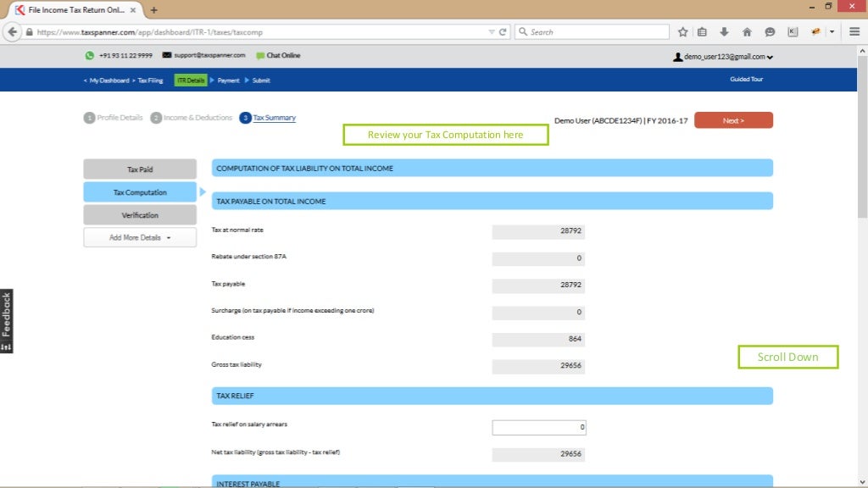Click the Gross tax liability value 29656
868x488 pixels.
click(x=538, y=366)
